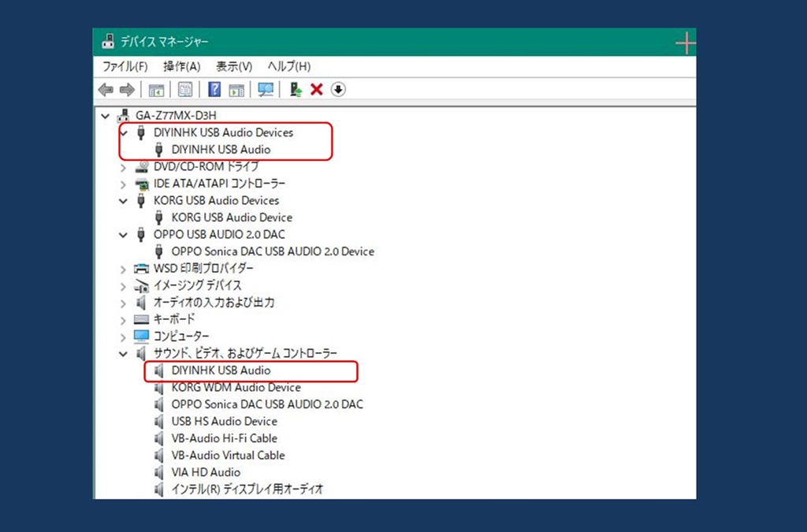The image size is (807, 532).
Task: Click the camera icon beside イメージング デバイス
Action: pos(142,285)
